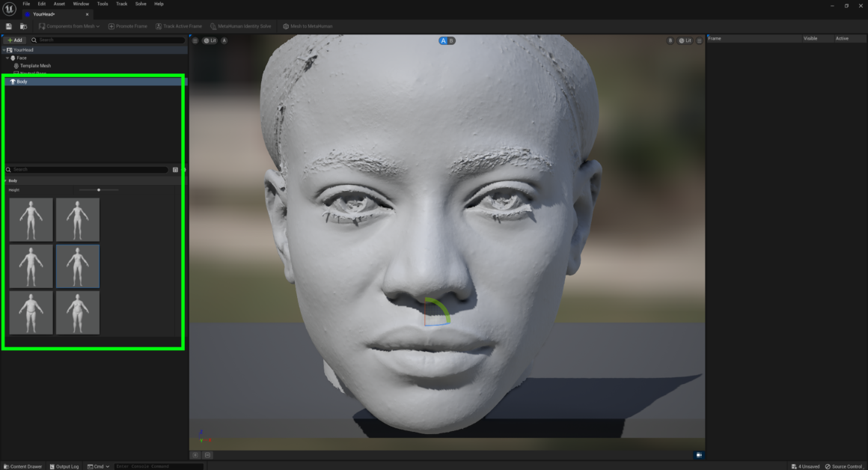
Task: Click the Frame column header
Action: point(715,39)
